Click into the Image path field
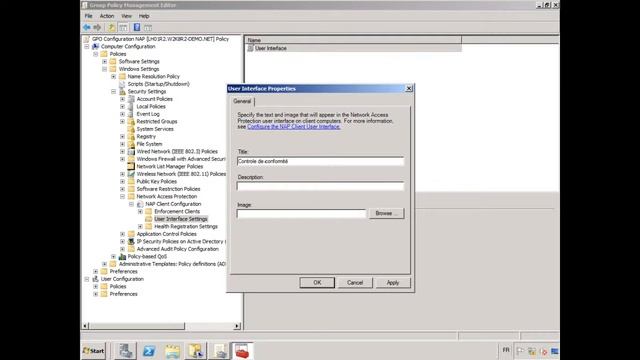Image resolution: width=640 pixels, height=360 pixels. [x=301, y=213]
